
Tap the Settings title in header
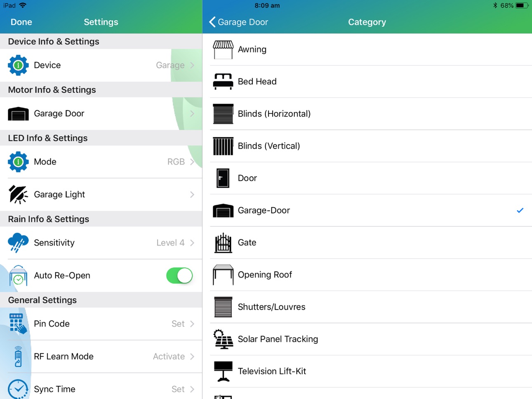[101, 22]
